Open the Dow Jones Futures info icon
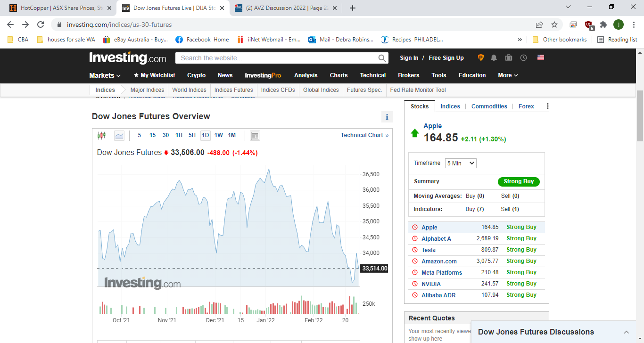Image resolution: width=644 pixels, height=343 pixels. (x=387, y=117)
